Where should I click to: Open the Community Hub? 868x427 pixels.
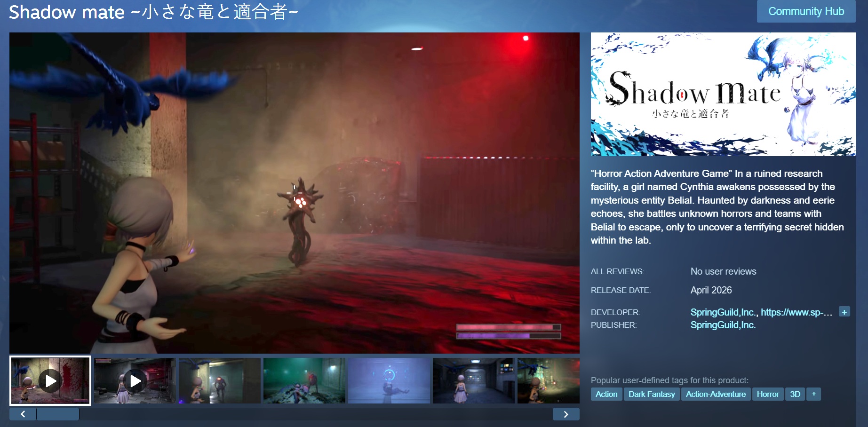(x=806, y=11)
